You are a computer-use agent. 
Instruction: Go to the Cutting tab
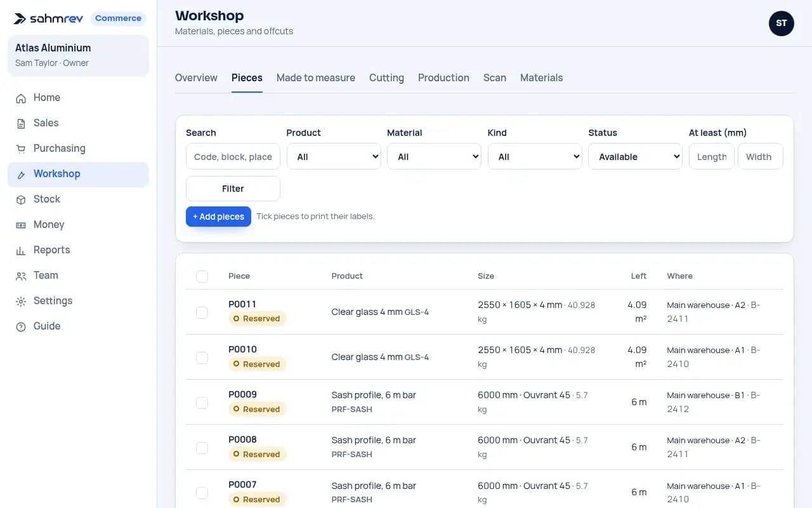coord(386,77)
